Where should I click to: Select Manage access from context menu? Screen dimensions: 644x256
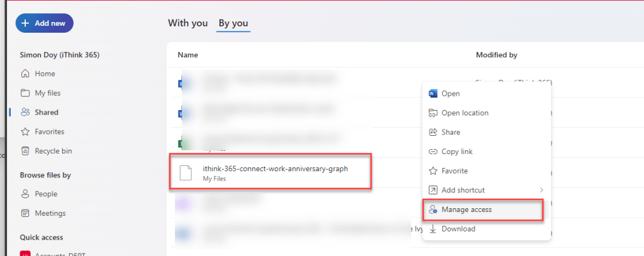(x=466, y=209)
